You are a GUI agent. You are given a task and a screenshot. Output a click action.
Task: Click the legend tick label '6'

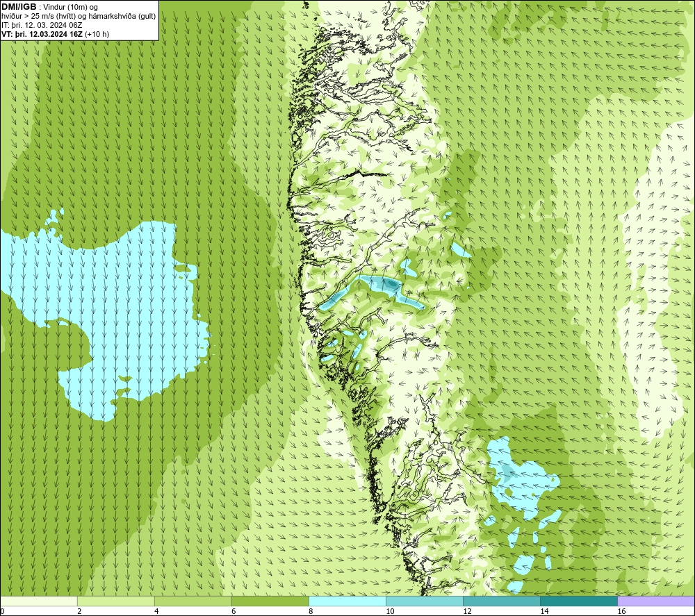click(233, 612)
